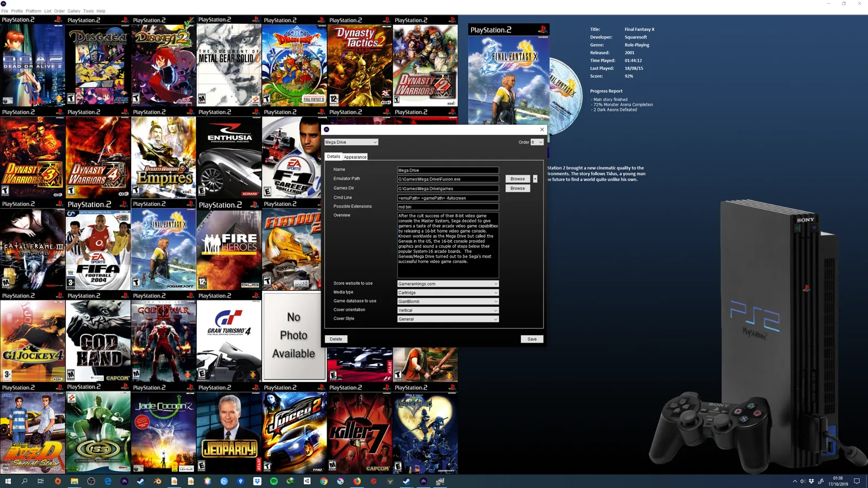Open File Explorer from the taskbar
This screenshot has width=868, height=488.
coord(74,481)
